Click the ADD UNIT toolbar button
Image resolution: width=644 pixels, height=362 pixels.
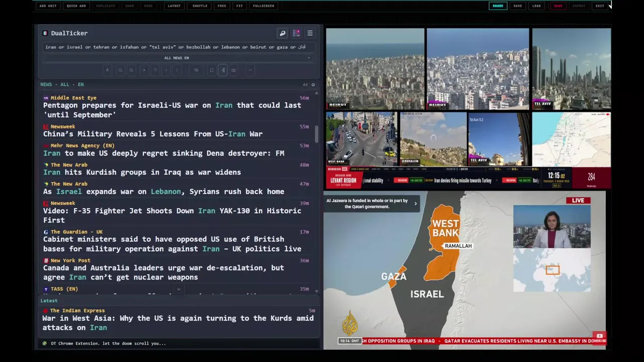(x=48, y=6)
